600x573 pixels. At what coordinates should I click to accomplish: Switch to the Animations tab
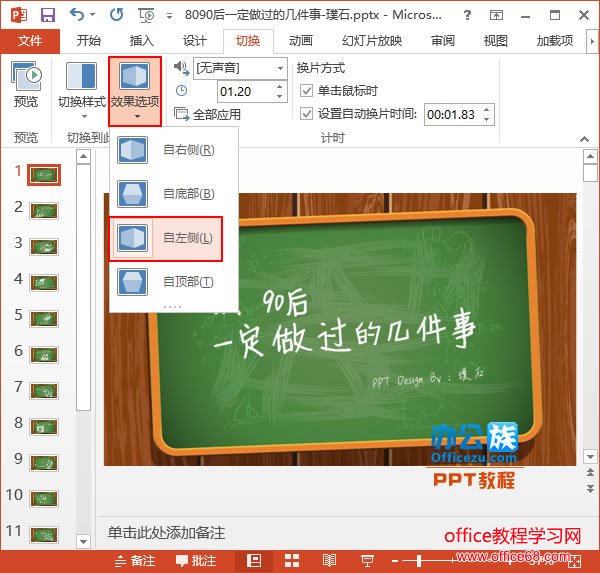pyautogui.click(x=301, y=41)
